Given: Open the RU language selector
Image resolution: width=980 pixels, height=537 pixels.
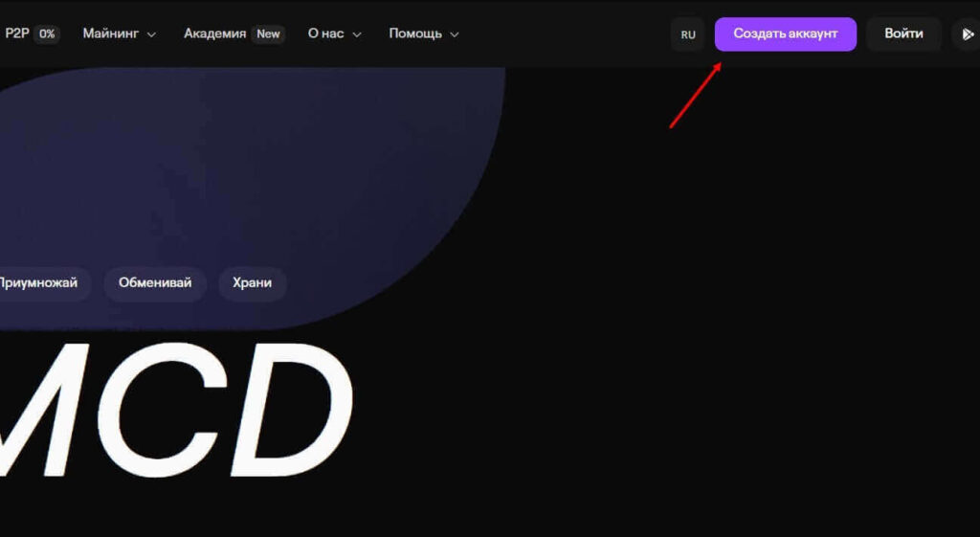Looking at the screenshot, I should [x=687, y=34].
